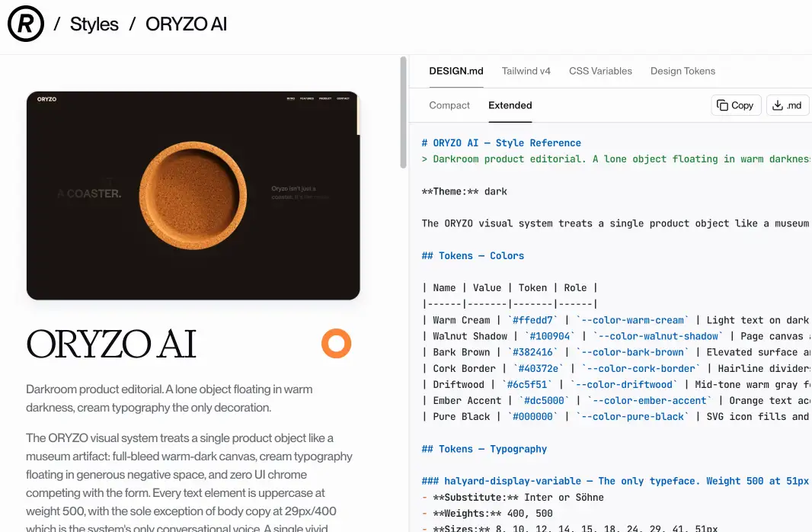Toggle to Extended view
812x532 pixels.
pos(510,105)
